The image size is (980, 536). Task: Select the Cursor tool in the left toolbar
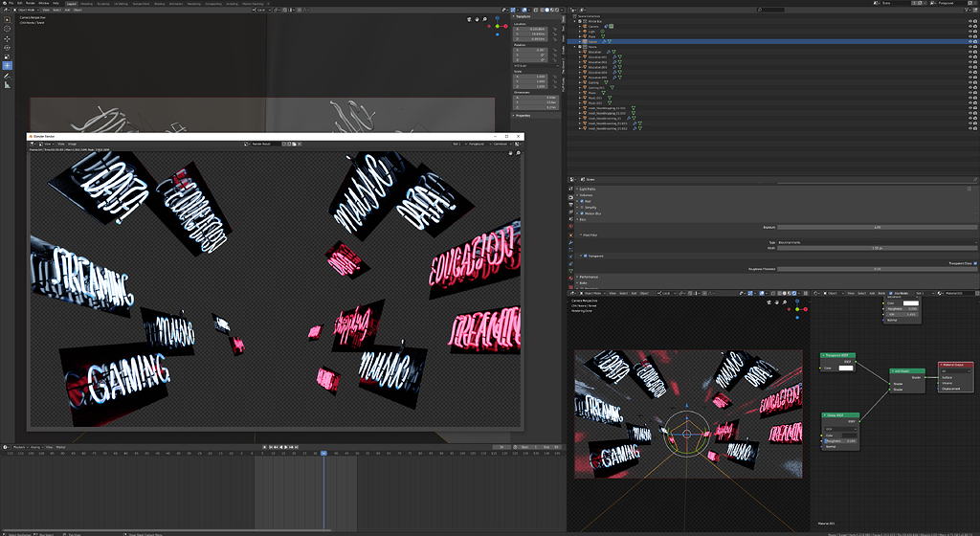coord(7,29)
